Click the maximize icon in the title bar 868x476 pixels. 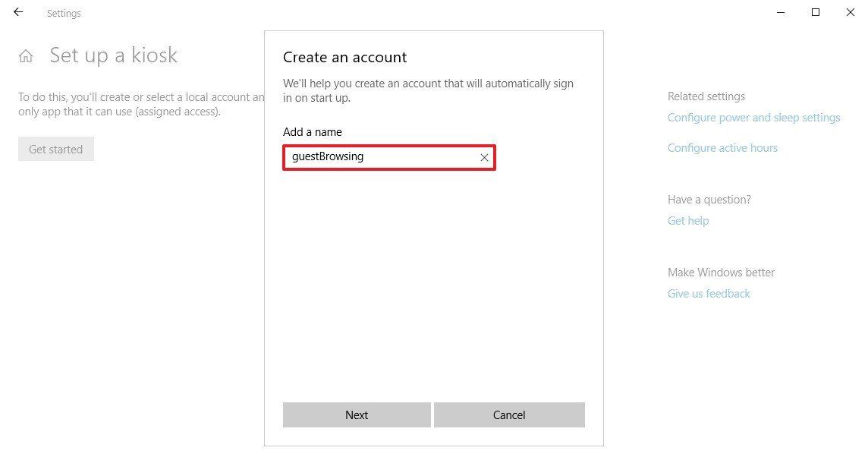click(x=815, y=12)
